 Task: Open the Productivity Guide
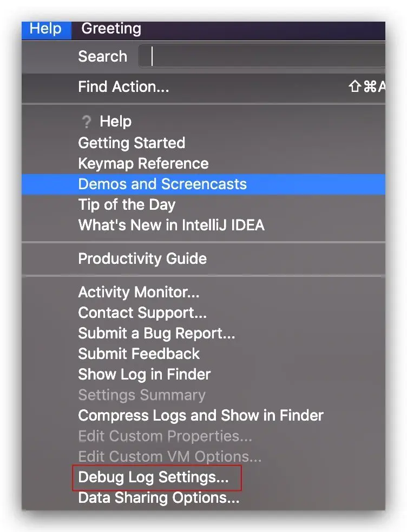point(142,259)
